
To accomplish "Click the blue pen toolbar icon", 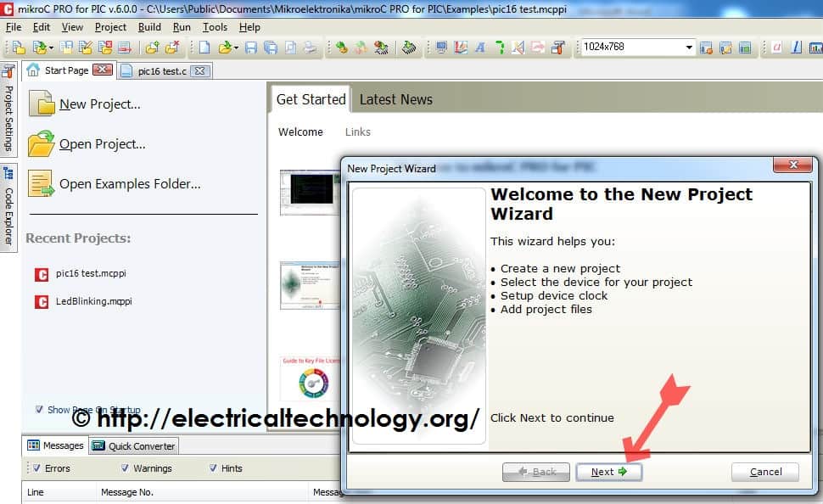I will (796, 48).
